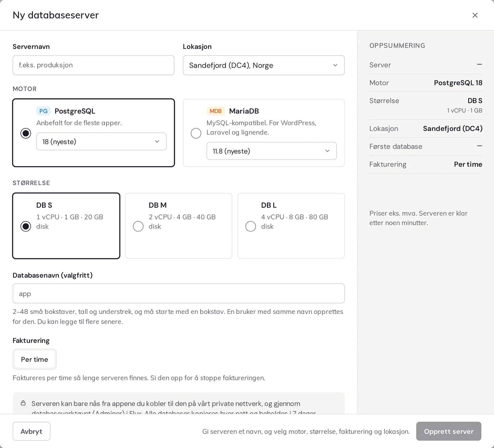Click the STØRRELSE section heading
This screenshot has width=494, height=448.
click(x=31, y=183)
